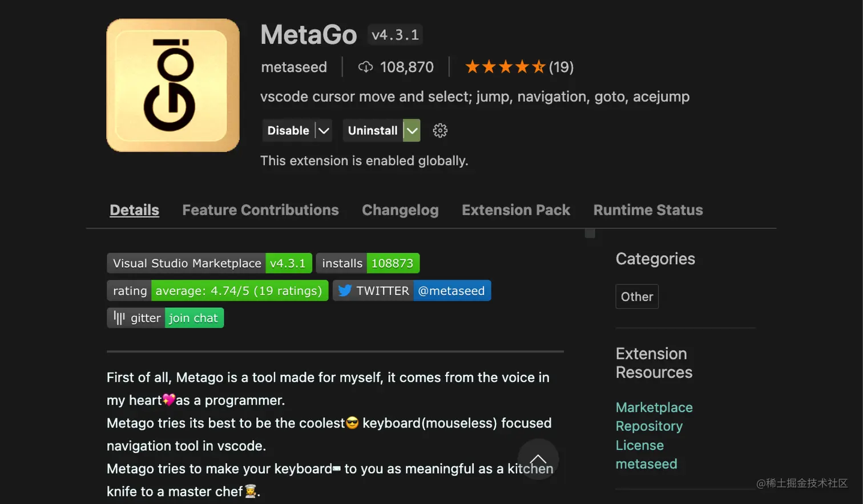The height and width of the screenshot is (504, 863).
Task: Select the Other category tag
Action: point(636,296)
